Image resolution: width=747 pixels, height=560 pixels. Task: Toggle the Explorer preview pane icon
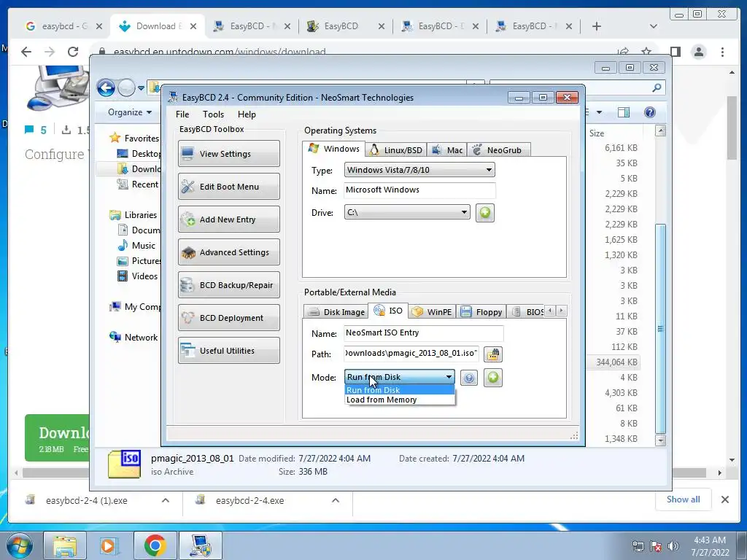point(623,112)
